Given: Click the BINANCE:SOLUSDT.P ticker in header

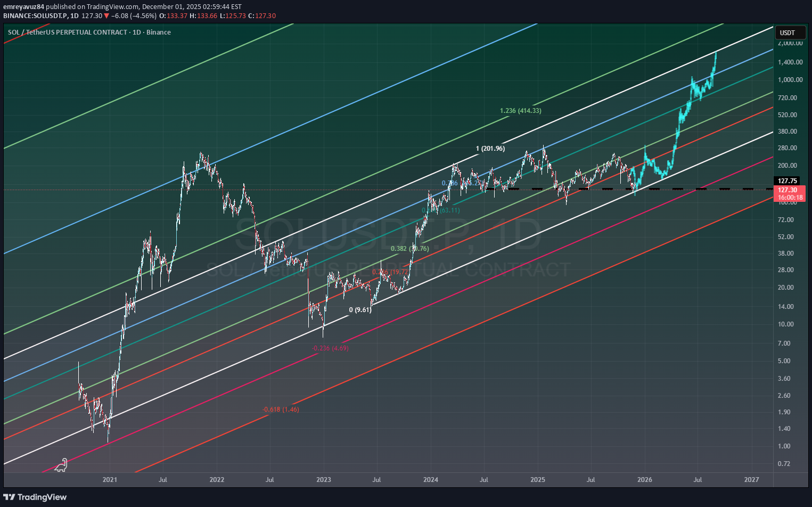Looking at the screenshot, I should coord(36,16).
